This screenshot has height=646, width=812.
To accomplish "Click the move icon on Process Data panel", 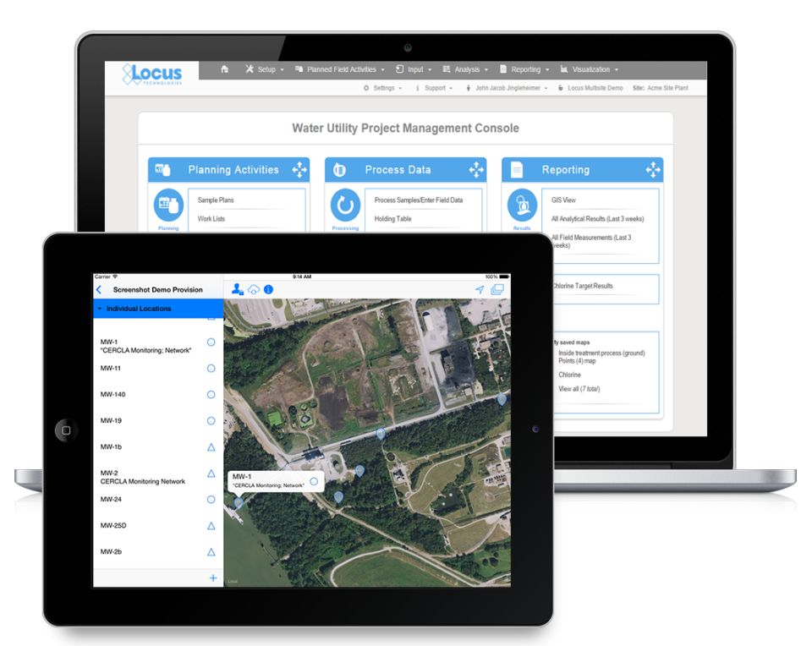I will [476, 169].
